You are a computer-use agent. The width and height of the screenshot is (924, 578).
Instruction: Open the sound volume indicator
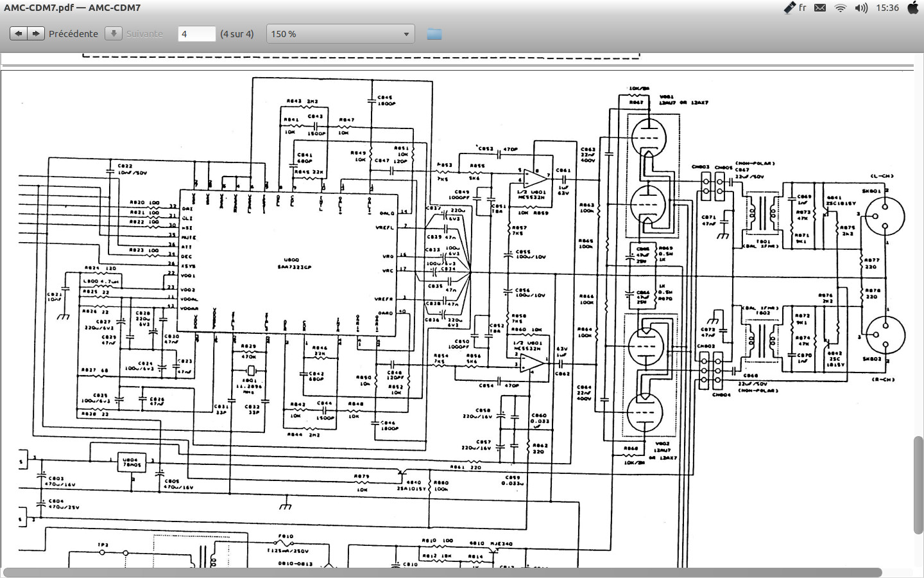coord(861,8)
